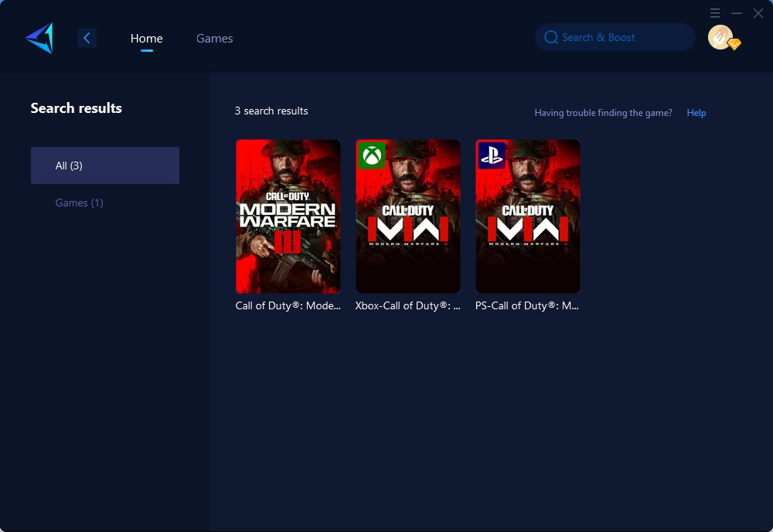Open the user profile avatar

point(720,37)
